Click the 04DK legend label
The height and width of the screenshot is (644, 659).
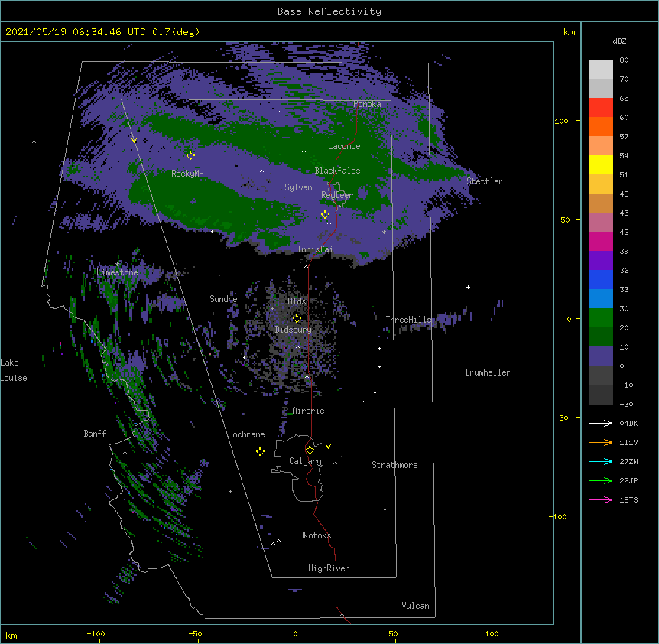coord(628,423)
